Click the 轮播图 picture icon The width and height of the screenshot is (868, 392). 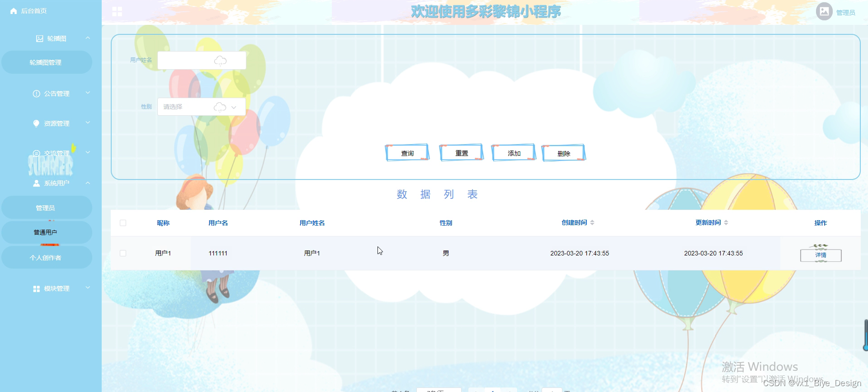[40, 38]
